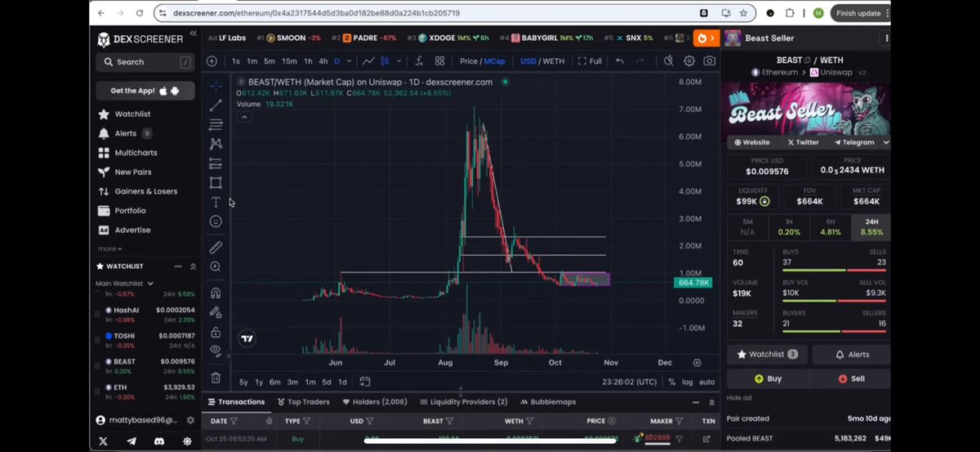
Task: Pick the ruler measure tool
Action: point(216,247)
